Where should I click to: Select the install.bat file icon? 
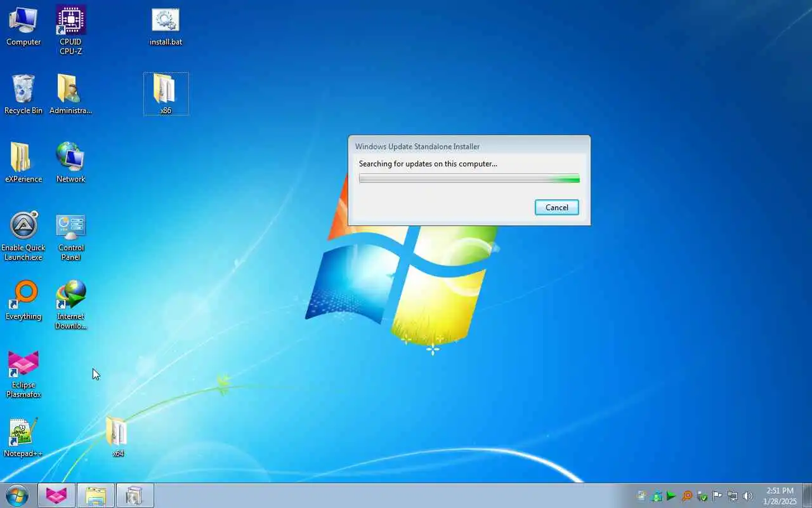tap(166, 28)
